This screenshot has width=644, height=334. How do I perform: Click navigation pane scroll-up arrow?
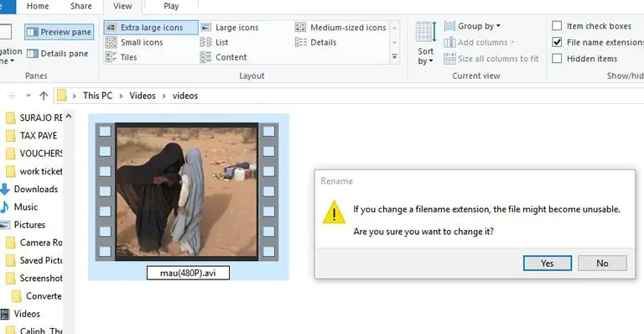(69, 117)
